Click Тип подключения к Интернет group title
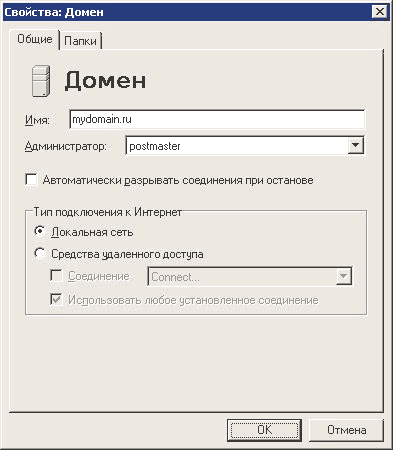This screenshot has width=393, height=450. tap(108, 212)
